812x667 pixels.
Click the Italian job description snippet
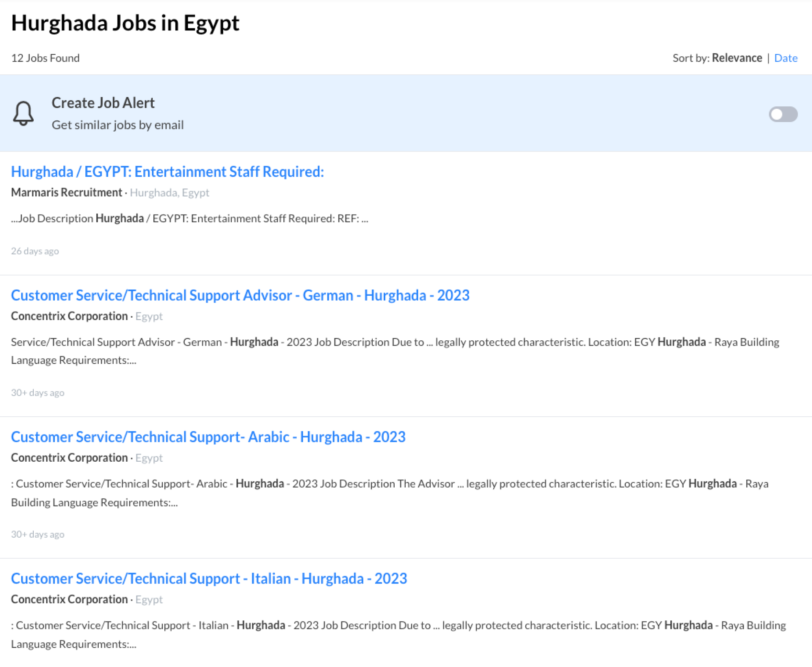398,635
